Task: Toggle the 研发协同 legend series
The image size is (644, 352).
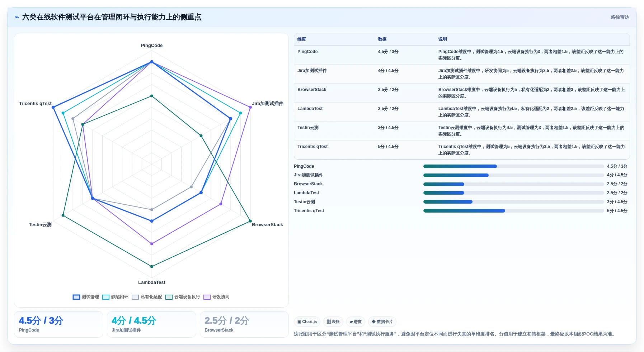Action: coord(216,297)
